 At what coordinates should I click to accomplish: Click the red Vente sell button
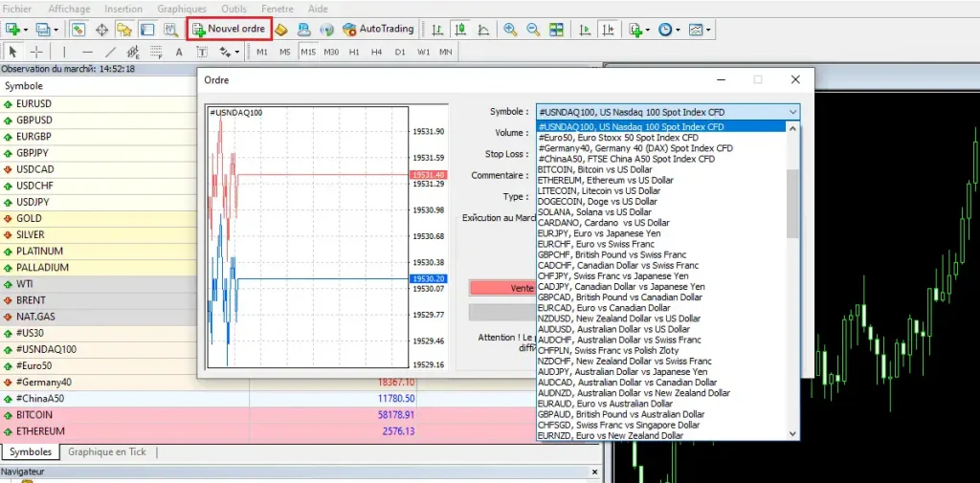coord(501,288)
